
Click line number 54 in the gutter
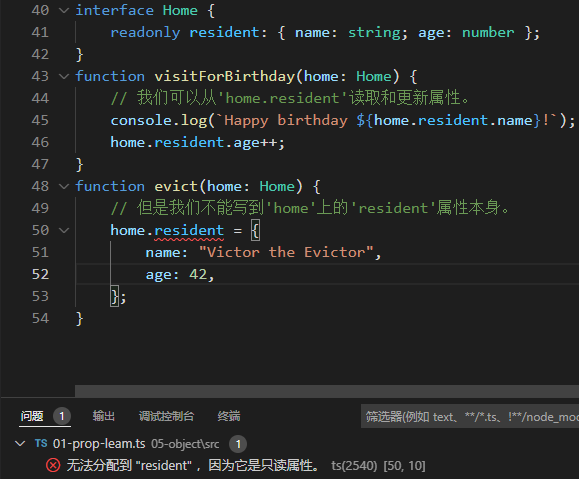40,318
